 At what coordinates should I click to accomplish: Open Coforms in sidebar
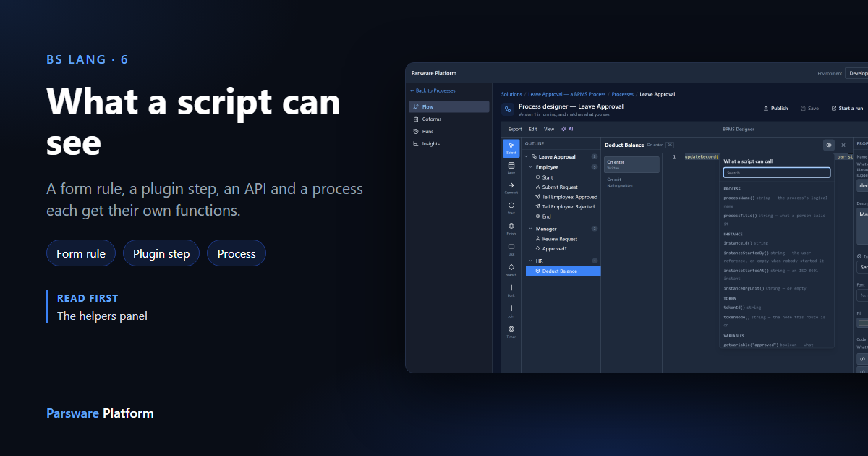[x=449, y=119]
